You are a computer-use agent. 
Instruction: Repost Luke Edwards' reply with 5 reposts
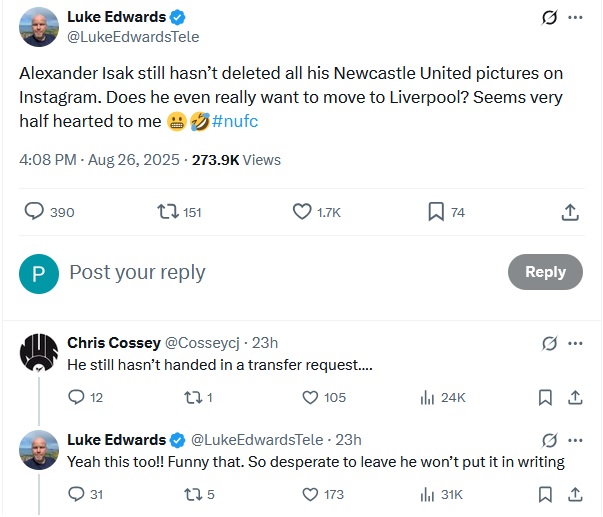click(x=192, y=495)
